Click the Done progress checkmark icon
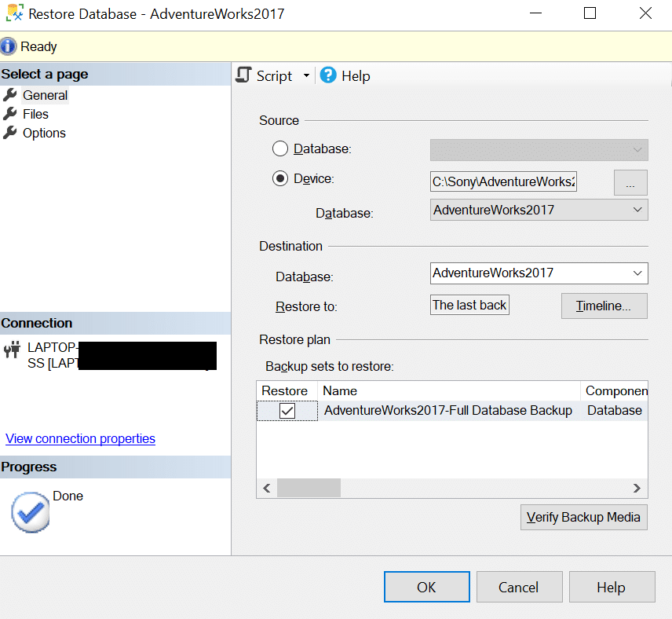 pos(31,512)
